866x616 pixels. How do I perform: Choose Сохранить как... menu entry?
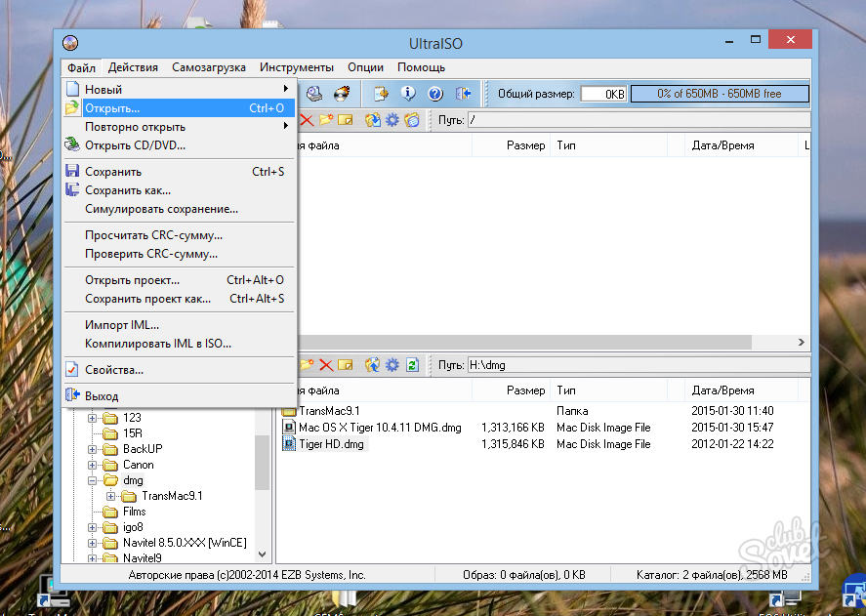[179, 190]
